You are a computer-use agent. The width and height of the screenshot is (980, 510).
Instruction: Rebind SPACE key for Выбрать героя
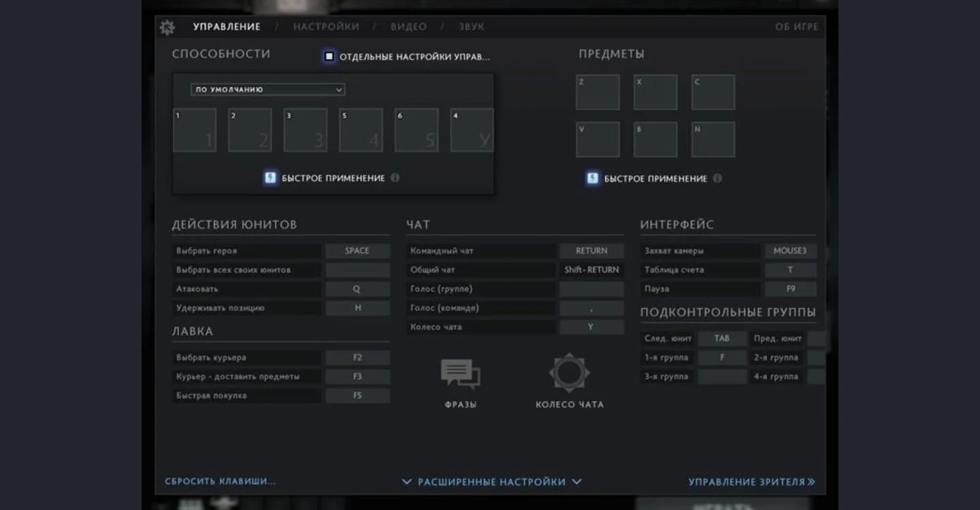pyautogui.click(x=357, y=251)
